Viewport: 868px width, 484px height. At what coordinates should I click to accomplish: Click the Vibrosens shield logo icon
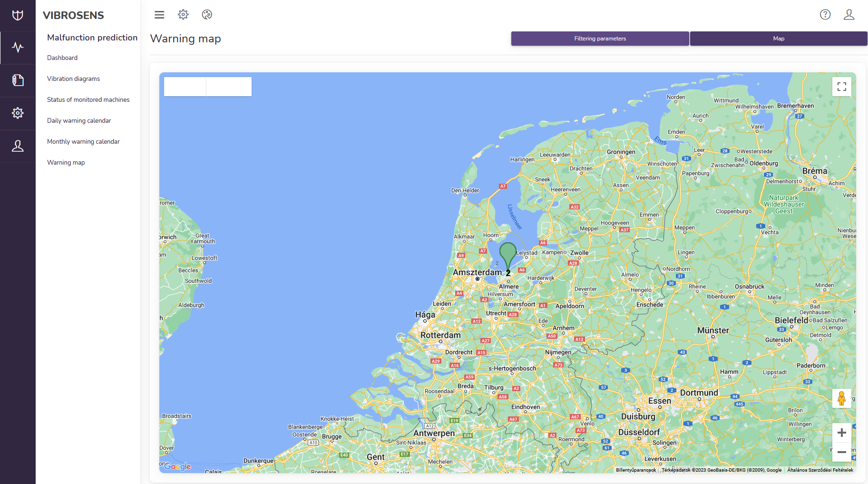tap(18, 15)
